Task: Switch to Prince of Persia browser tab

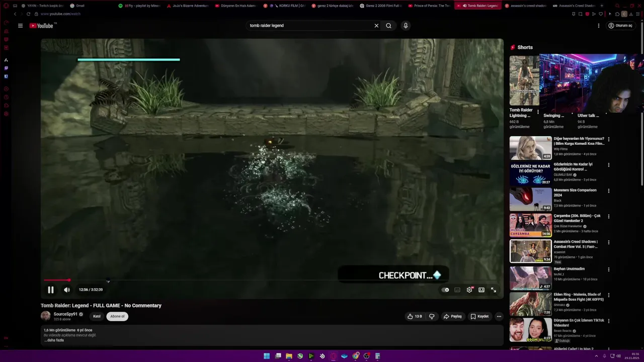Action: tap(429, 6)
